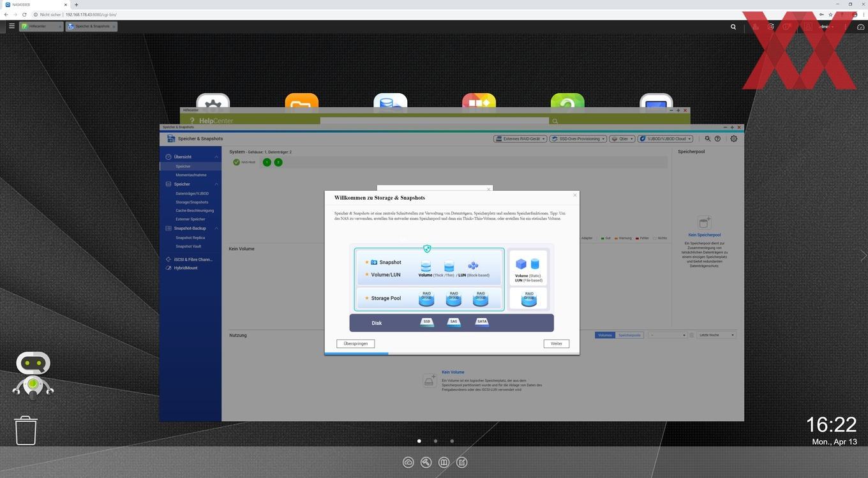Viewport: 868px width, 478px height.
Task: Open help icon in Speicher & Snapshots
Action: 717,138
